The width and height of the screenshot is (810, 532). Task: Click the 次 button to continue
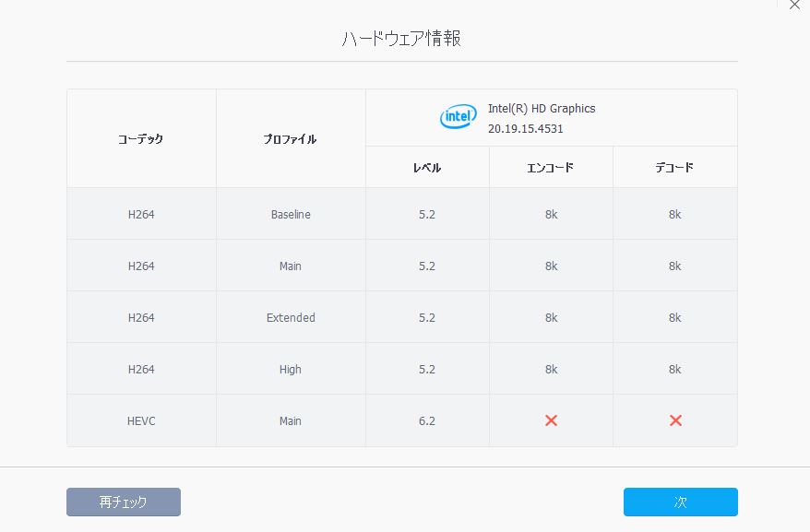point(680,502)
